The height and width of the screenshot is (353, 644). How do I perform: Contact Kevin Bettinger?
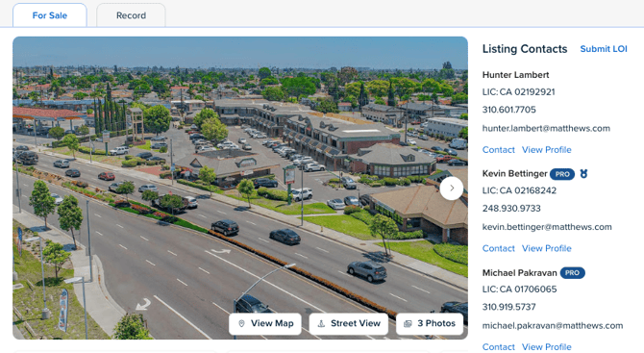pos(498,248)
